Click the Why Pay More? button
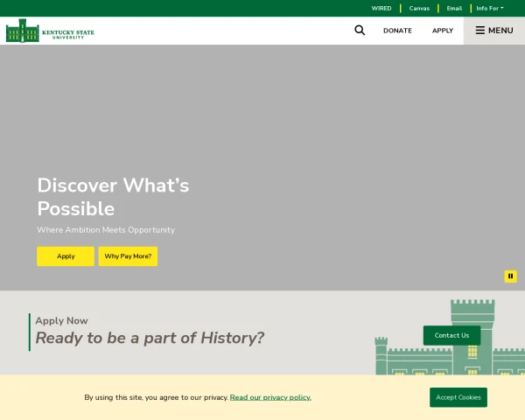This screenshot has width=525, height=420. click(128, 256)
